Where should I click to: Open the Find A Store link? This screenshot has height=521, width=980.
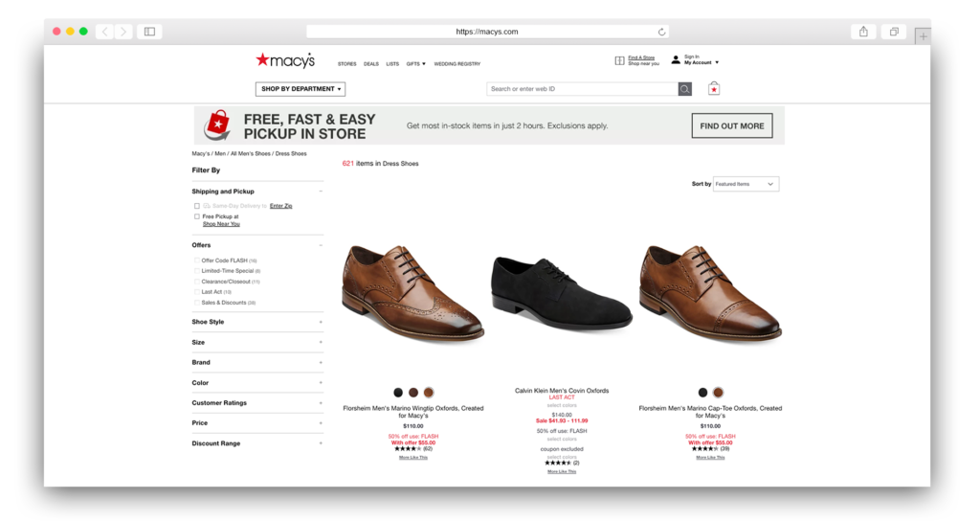641,57
